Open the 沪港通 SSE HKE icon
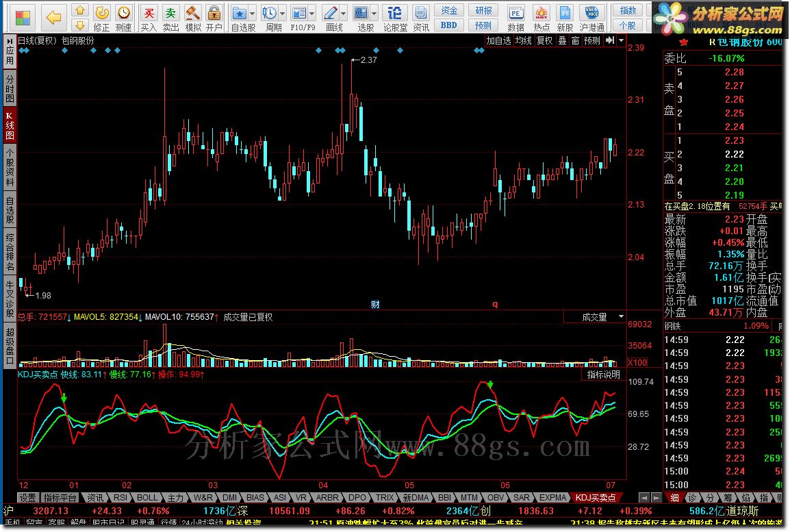The image size is (790, 532). (x=591, y=18)
